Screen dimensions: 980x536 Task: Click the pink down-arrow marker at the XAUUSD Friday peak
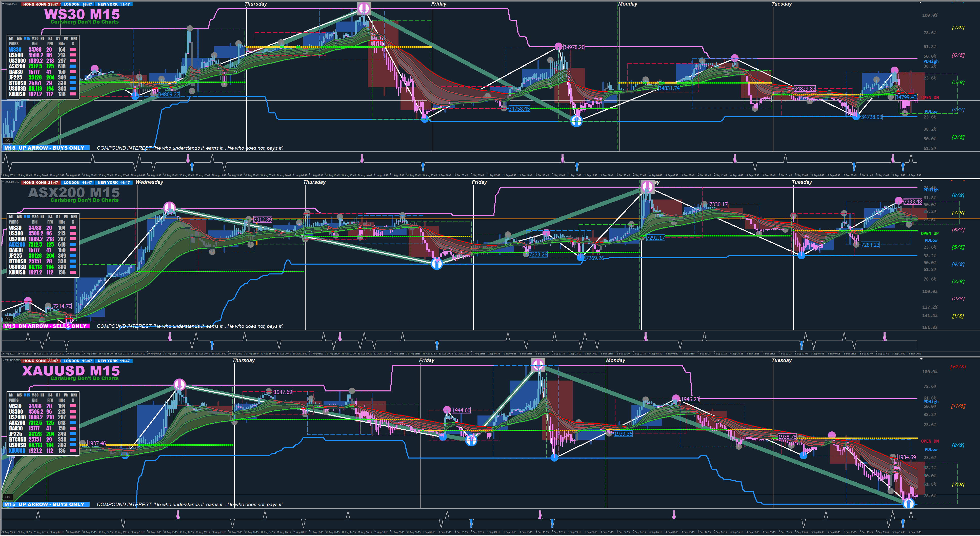538,365
